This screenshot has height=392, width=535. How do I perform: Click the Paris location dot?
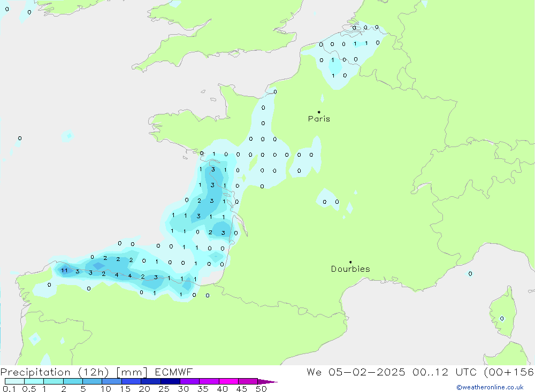[x=319, y=112]
